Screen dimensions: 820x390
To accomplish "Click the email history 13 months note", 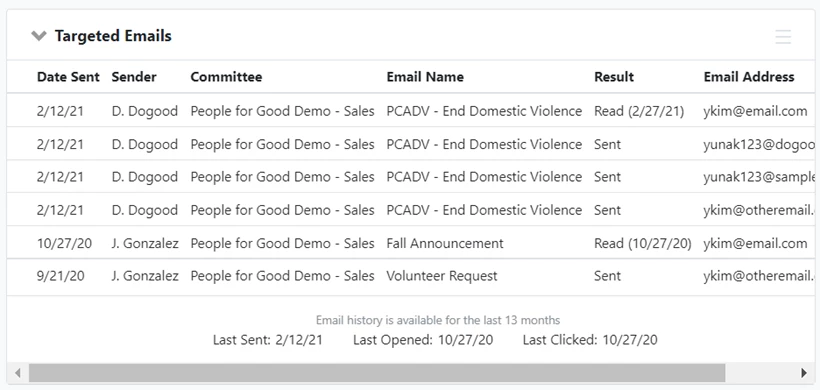I will click(x=438, y=320).
